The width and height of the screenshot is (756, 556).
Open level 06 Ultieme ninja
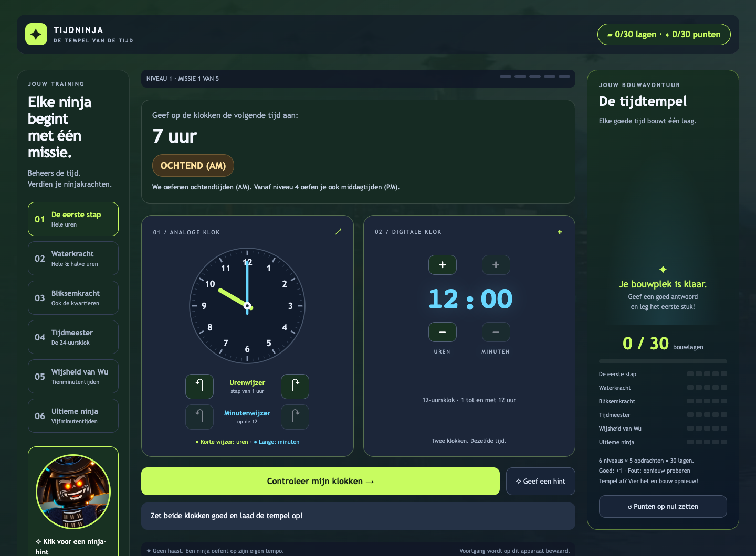pyautogui.click(x=73, y=416)
